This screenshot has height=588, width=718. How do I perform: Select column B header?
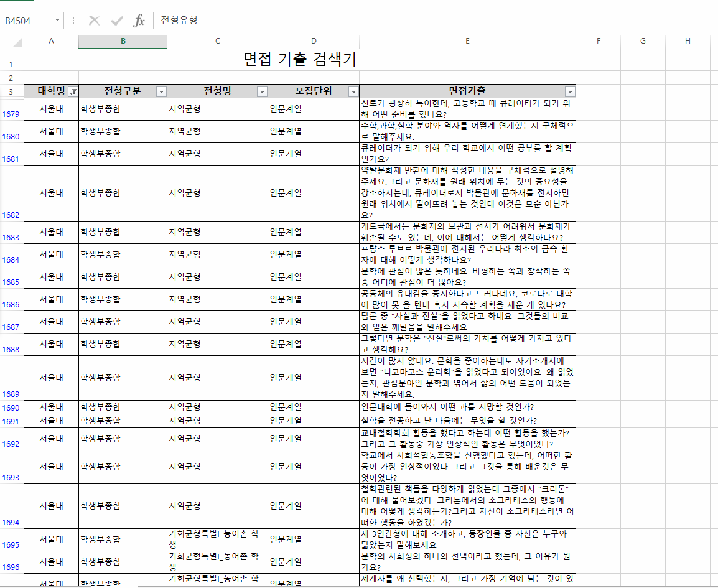tap(123, 41)
